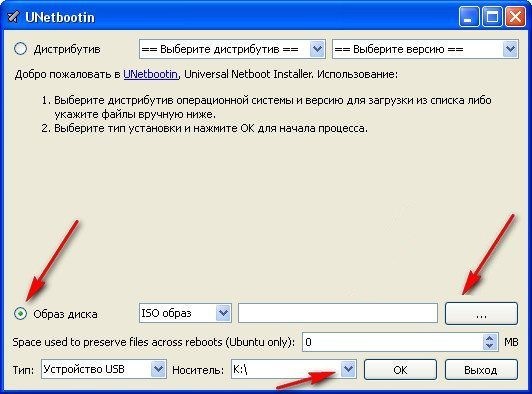The width and height of the screenshot is (532, 394).
Task: Click the UNetbootin title bar app icon
Action: point(13,17)
